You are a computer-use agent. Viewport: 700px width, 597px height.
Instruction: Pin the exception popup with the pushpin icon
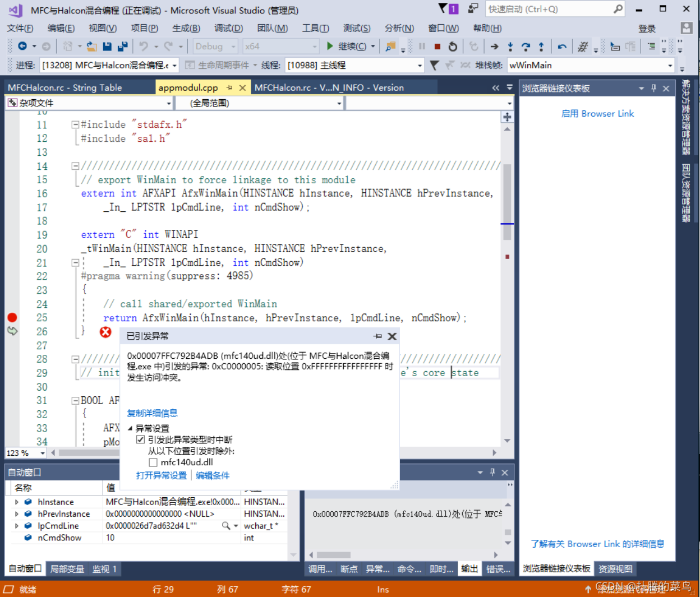[x=377, y=336]
